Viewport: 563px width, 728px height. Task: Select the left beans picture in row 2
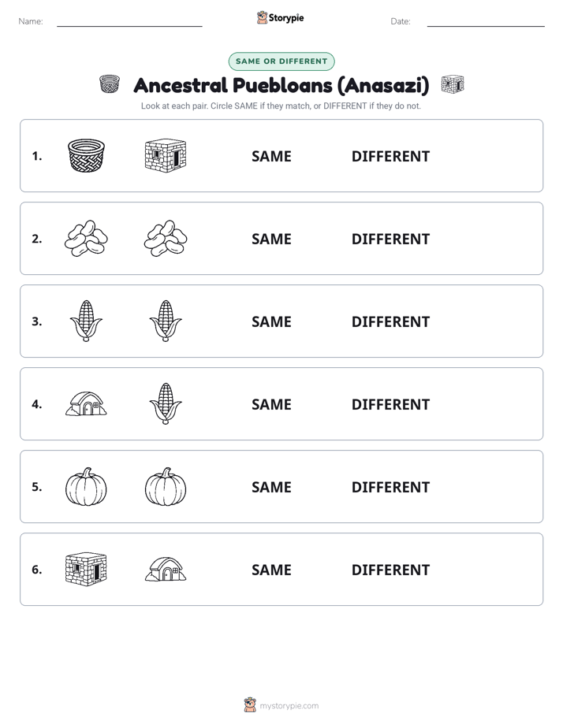pos(86,238)
